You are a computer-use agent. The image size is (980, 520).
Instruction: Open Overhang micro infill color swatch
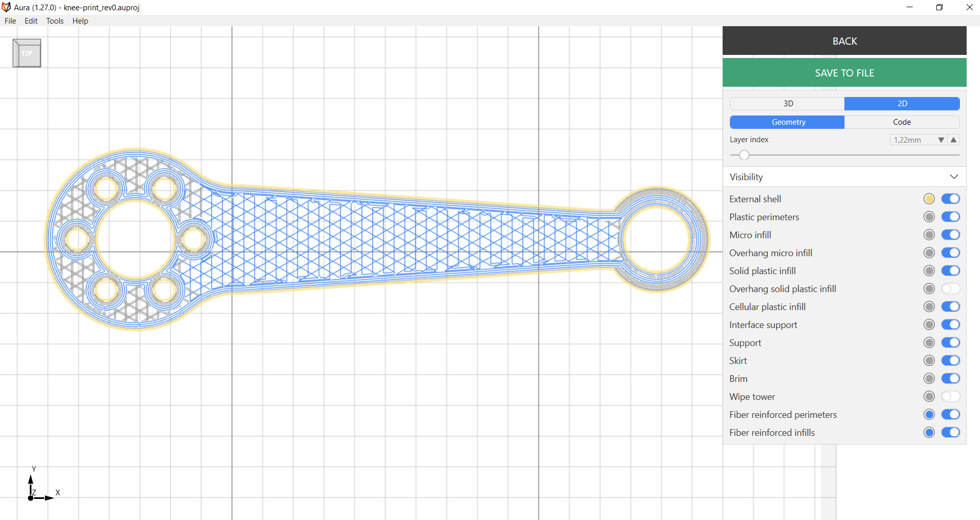point(929,253)
